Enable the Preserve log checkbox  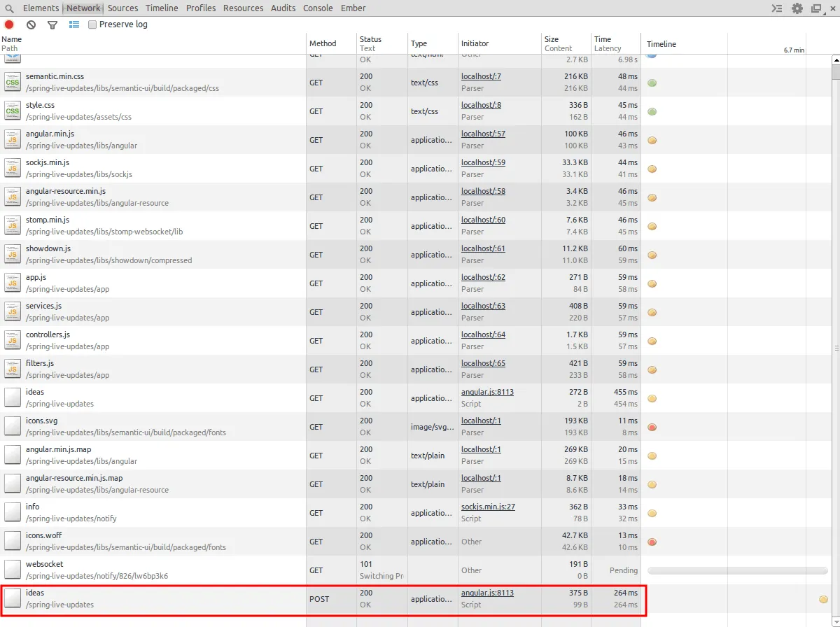click(92, 24)
